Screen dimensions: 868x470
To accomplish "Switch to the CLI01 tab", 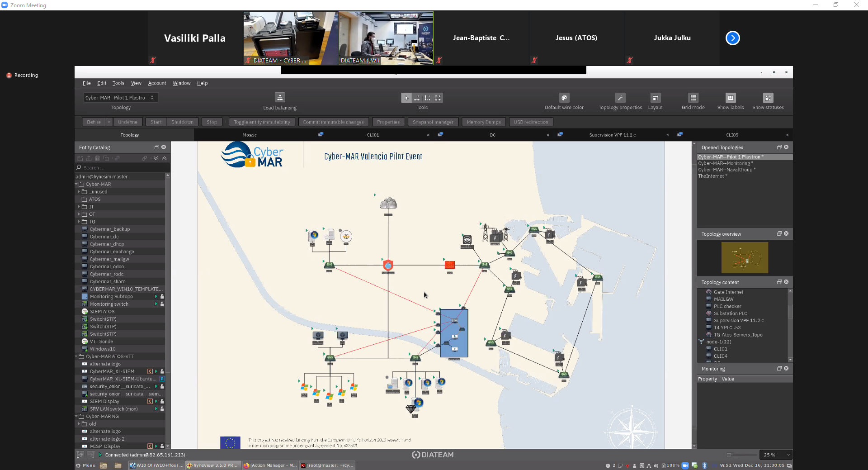I will tap(373, 135).
